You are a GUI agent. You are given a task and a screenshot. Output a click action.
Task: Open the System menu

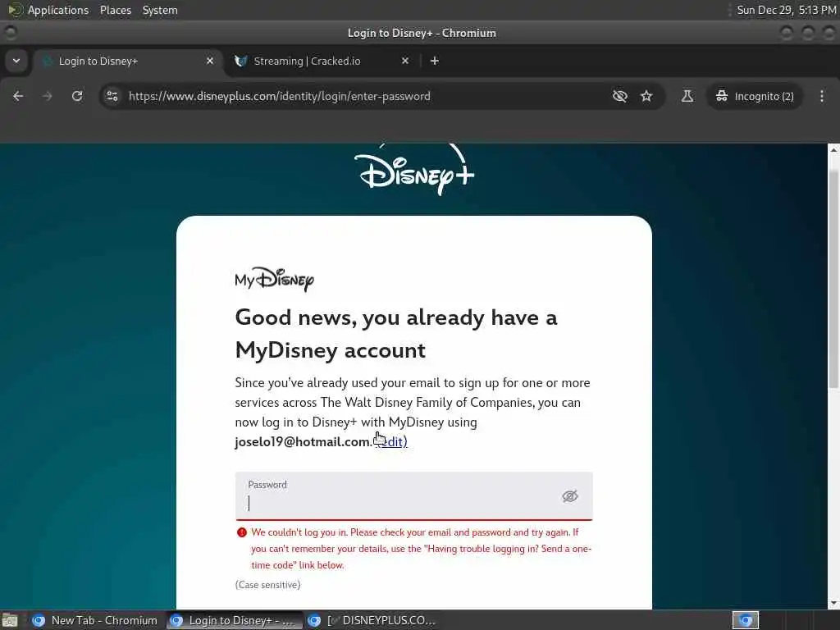pyautogui.click(x=160, y=10)
